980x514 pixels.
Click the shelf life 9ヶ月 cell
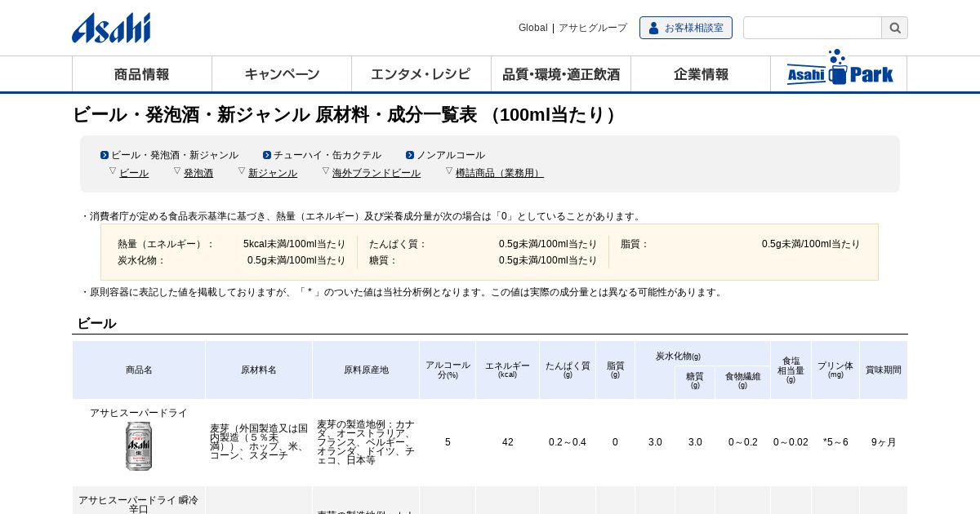click(x=884, y=442)
